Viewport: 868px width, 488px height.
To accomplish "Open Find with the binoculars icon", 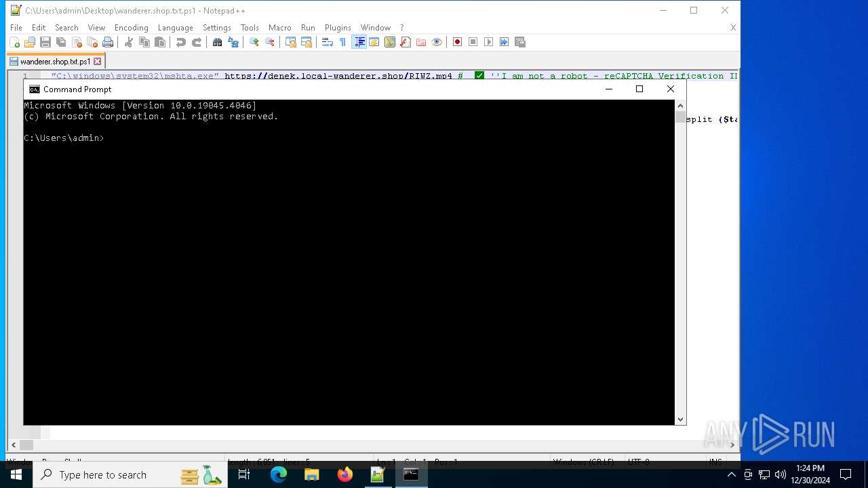I will coord(218,42).
